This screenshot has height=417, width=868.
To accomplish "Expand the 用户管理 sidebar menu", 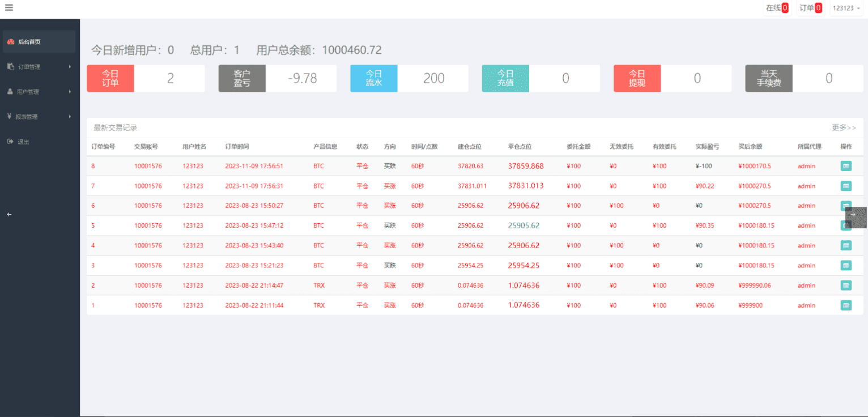I will pos(39,92).
